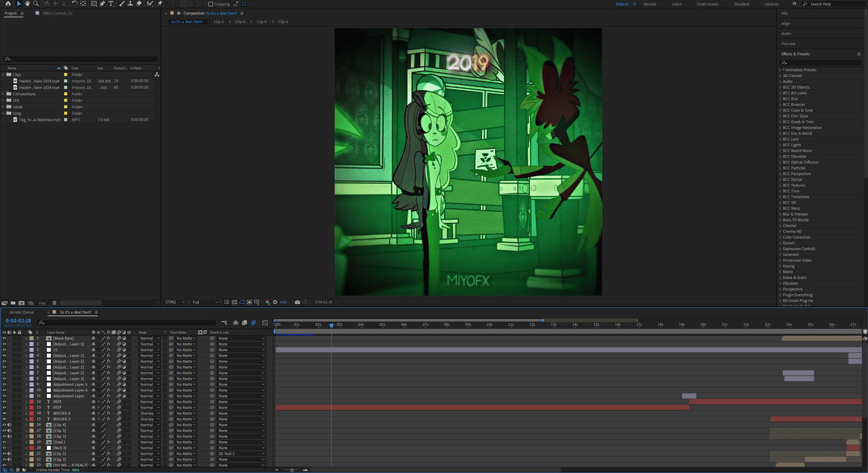The height and width of the screenshot is (473, 868).
Task: Take a snapshot with the camera icon
Action: (x=297, y=302)
